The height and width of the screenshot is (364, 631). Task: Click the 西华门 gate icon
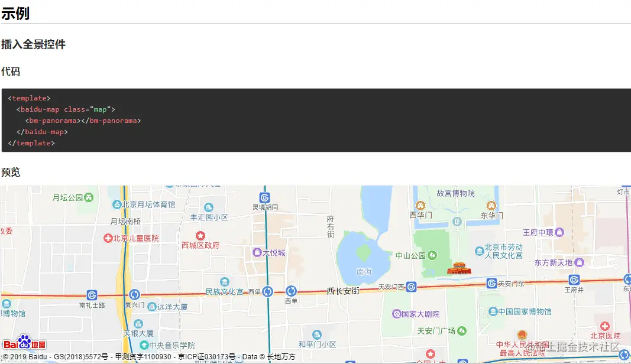(x=420, y=206)
